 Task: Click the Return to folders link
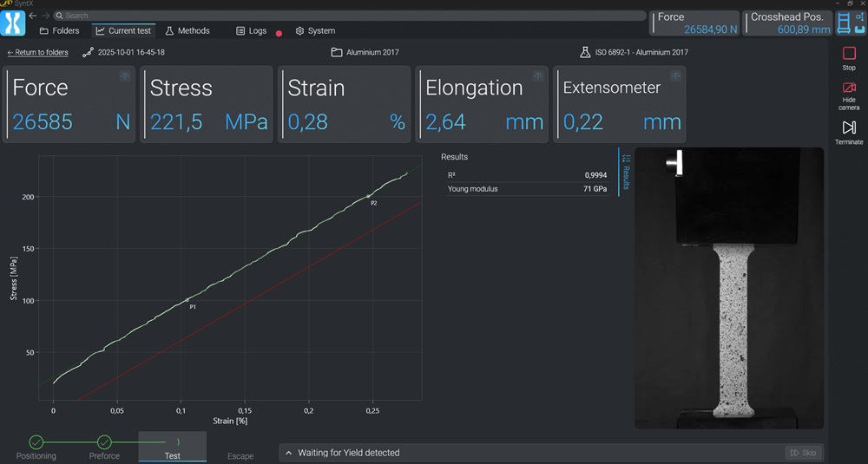37,52
